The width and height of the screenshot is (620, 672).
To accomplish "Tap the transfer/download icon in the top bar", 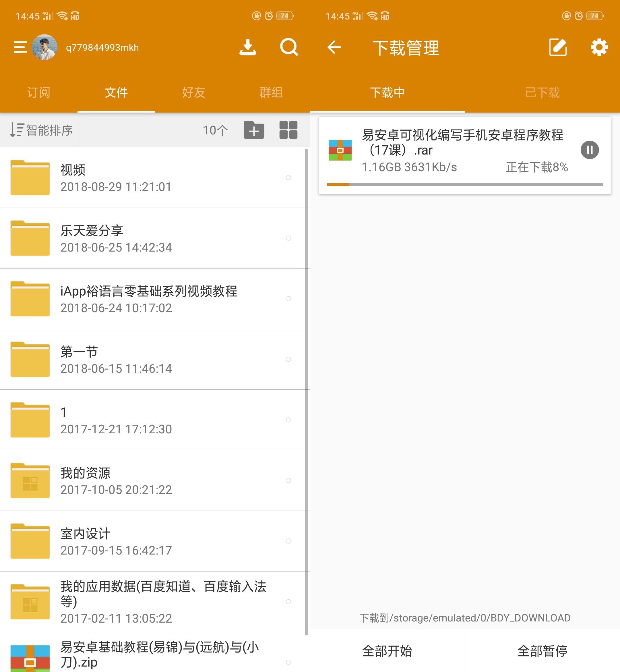I will 247,47.
